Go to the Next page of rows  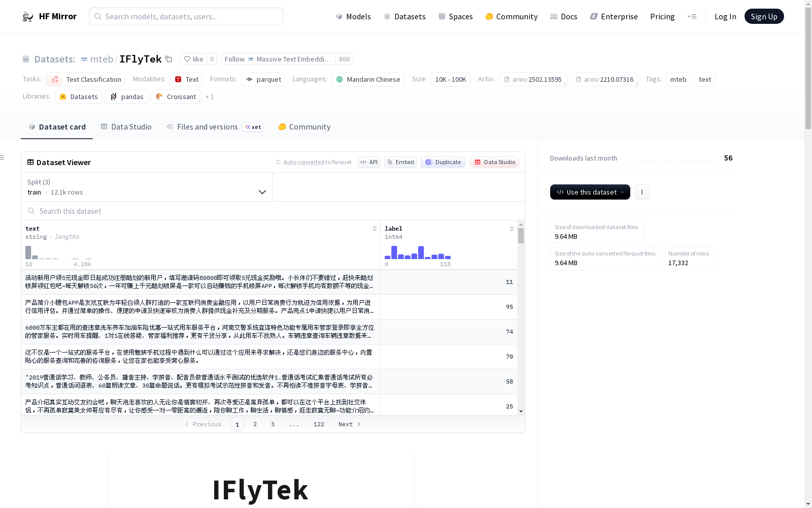click(350, 424)
